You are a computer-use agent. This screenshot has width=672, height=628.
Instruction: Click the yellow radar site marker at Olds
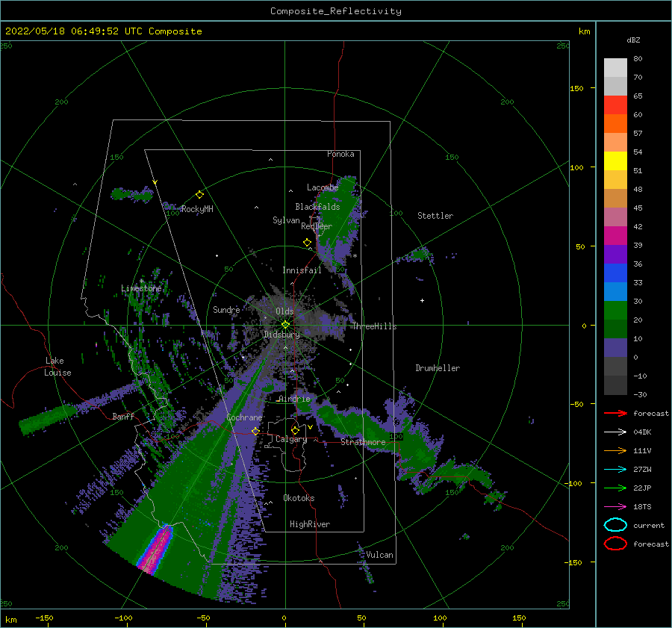pos(285,325)
